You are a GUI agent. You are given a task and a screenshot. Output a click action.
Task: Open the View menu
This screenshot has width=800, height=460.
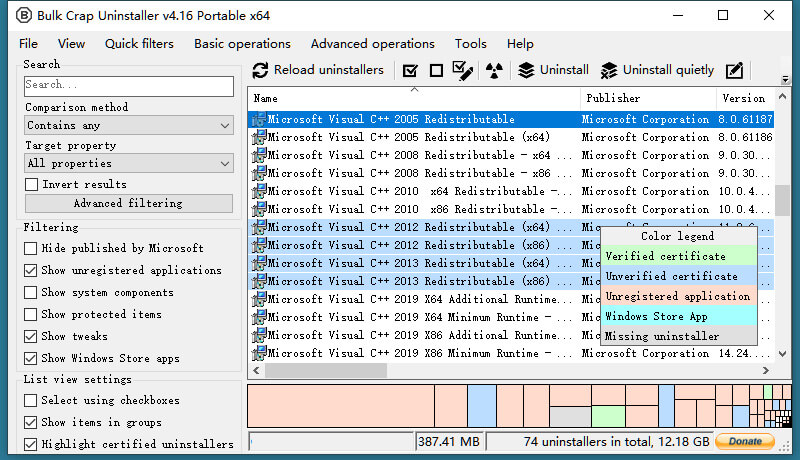pos(71,44)
